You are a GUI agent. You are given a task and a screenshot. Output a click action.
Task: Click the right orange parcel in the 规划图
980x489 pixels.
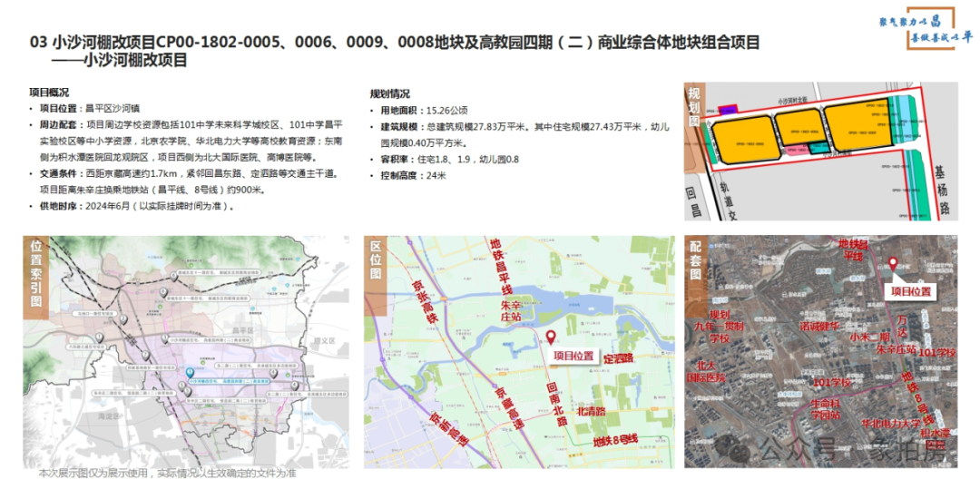(x=858, y=126)
